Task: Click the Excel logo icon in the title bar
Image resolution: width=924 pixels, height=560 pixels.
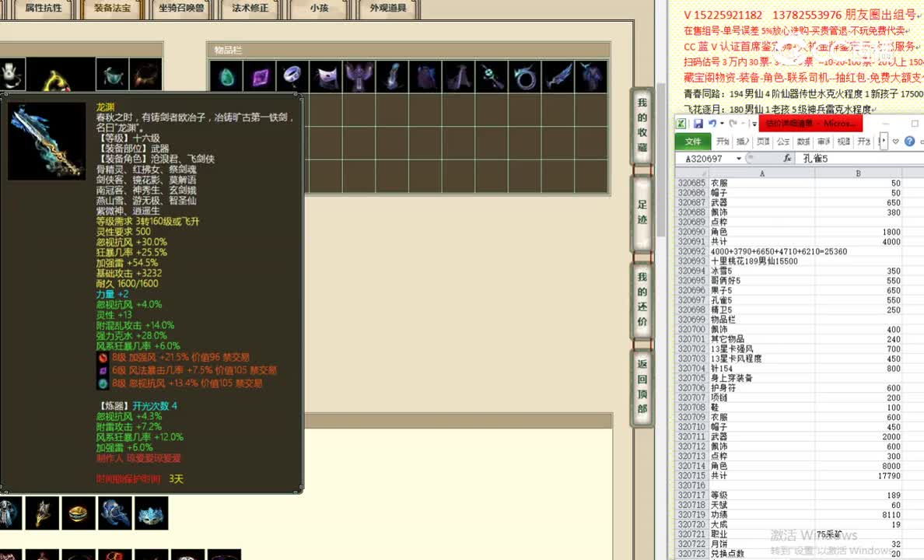Action: (x=681, y=123)
